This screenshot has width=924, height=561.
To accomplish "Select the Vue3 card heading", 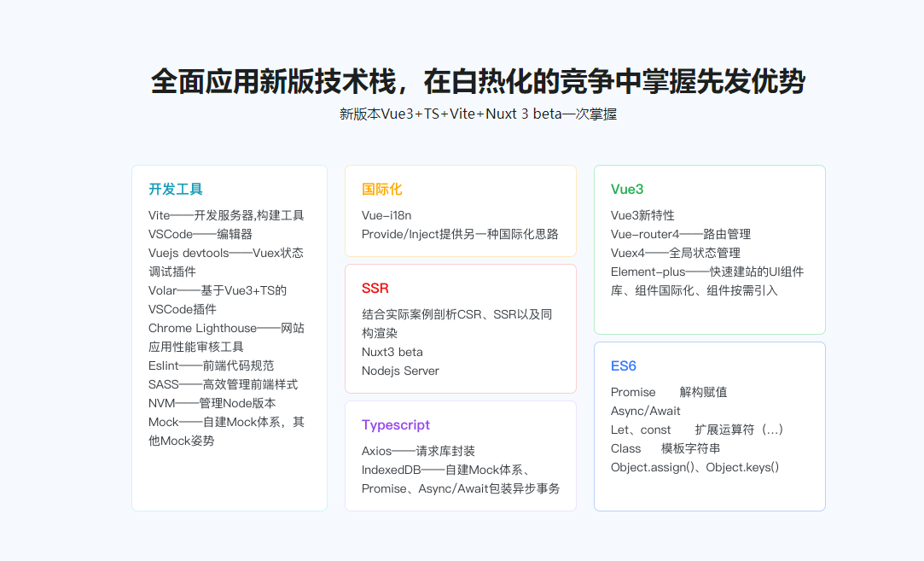I will click(x=628, y=189).
